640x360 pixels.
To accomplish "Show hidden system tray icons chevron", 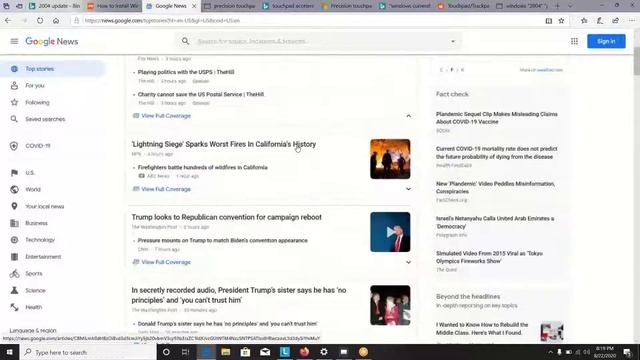I will [550, 352].
